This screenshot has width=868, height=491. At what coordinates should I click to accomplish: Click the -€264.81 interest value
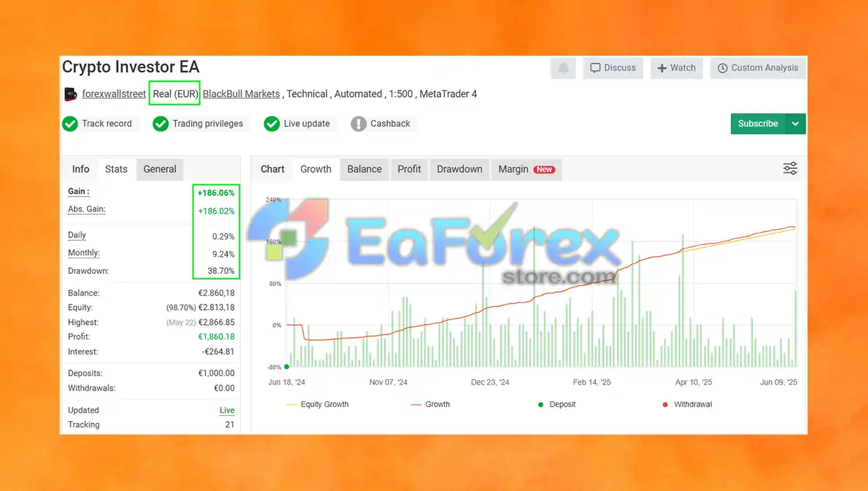[218, 351]
